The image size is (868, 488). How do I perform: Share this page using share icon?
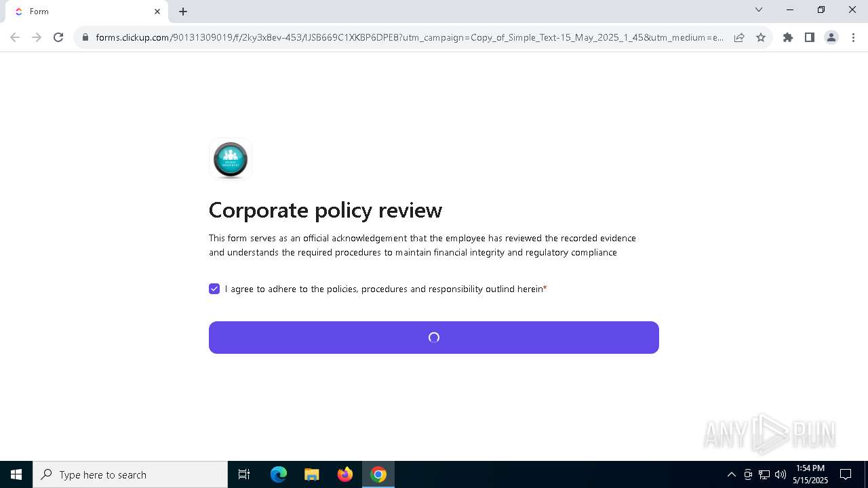[739, 37]
